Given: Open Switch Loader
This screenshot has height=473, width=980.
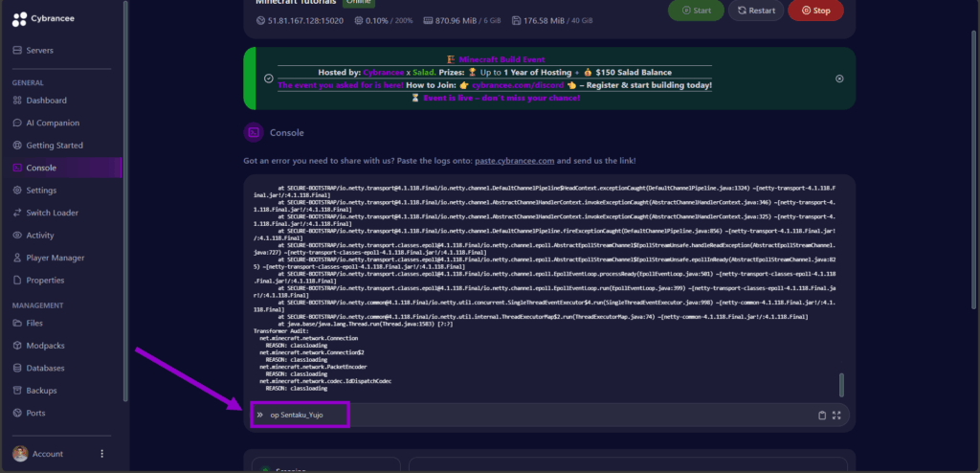Looking at the screenshot, I should [x=52, y=213].
